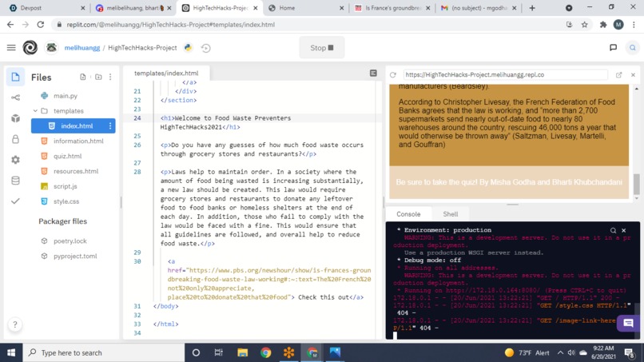Viewport: 644px width, 362px height.
Task: Open preview in new tab icon
Action: pos(618,75)
